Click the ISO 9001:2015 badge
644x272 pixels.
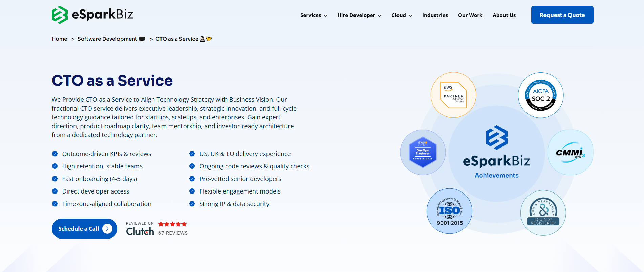pyautogui.click(x=449, y=211)
